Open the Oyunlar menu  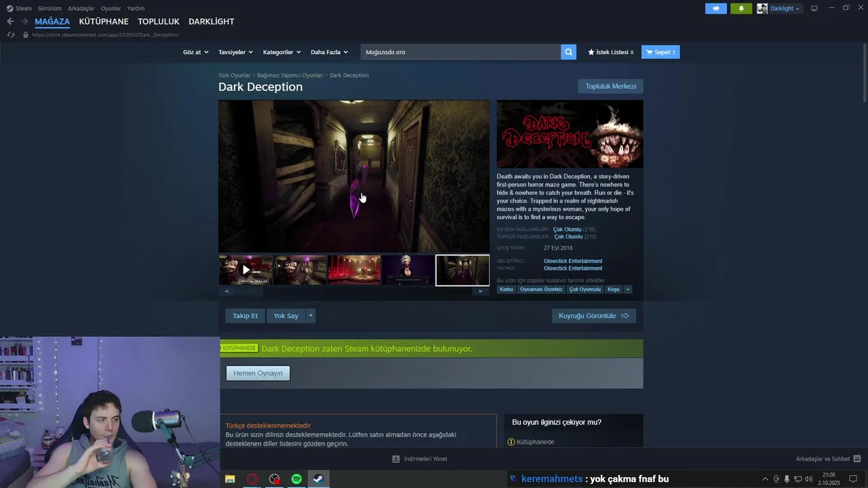(111, 8)
